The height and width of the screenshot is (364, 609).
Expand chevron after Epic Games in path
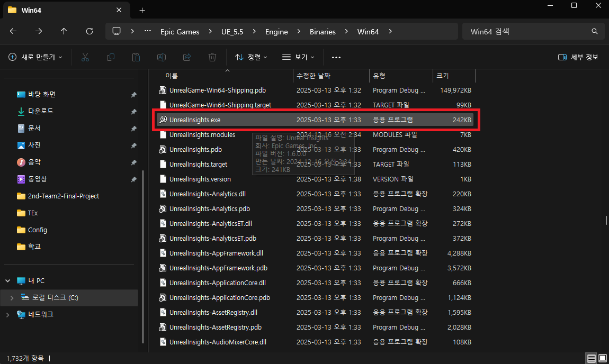(210, 31)
